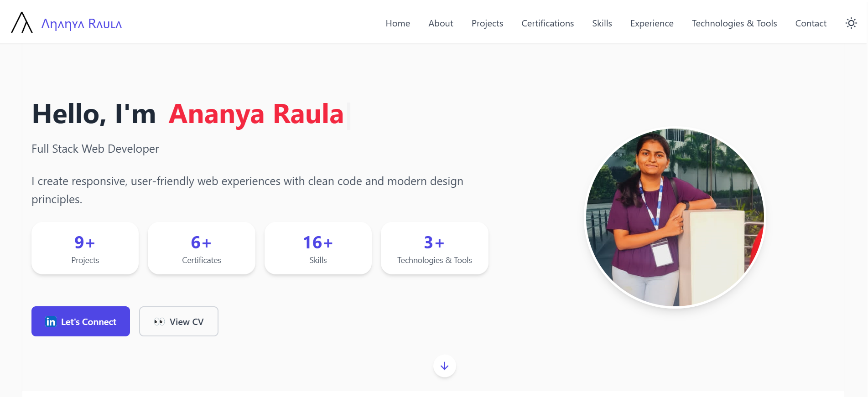Click the Ananya Raula brand name link
The image size is (868, 397).
tap(82, 24)
